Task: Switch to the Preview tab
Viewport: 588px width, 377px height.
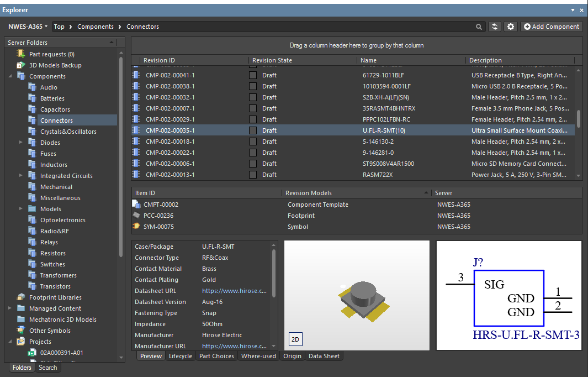Action: point(151,356)
